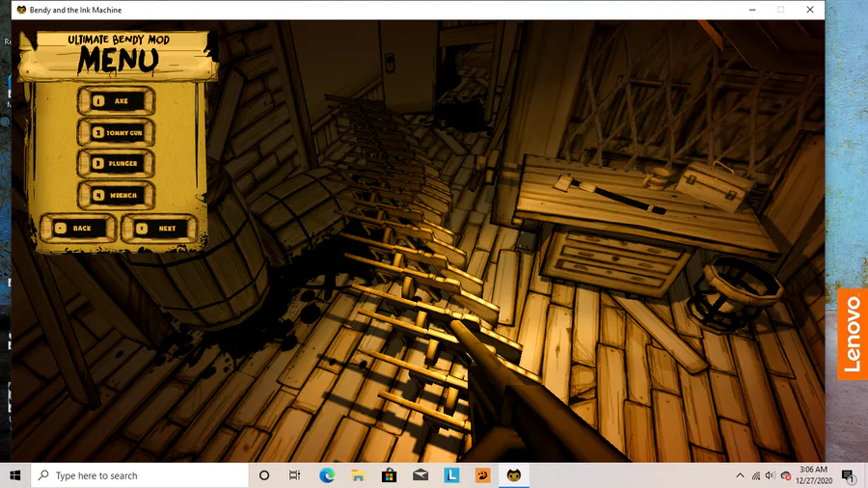
Task: Show hidden system tray icons
Action: point(740,475)
